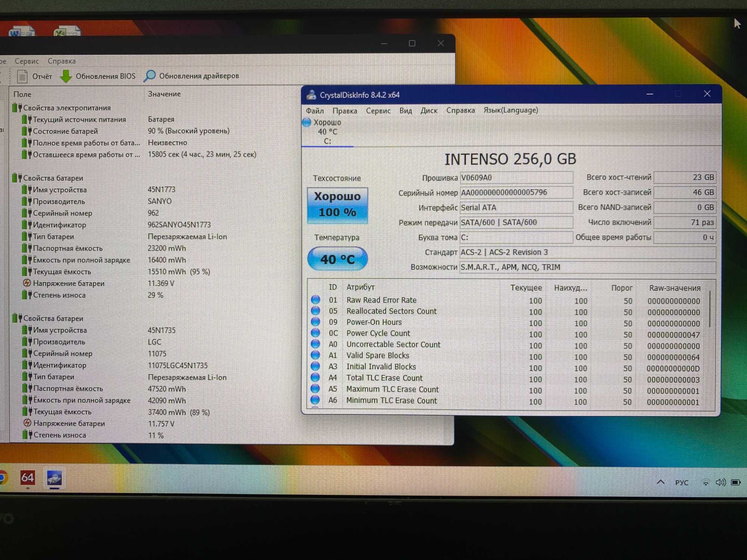Click the blue status icon of Initial Invalid Blocks
The width and height of the screenshot is (747, 560).
point(316,366)
